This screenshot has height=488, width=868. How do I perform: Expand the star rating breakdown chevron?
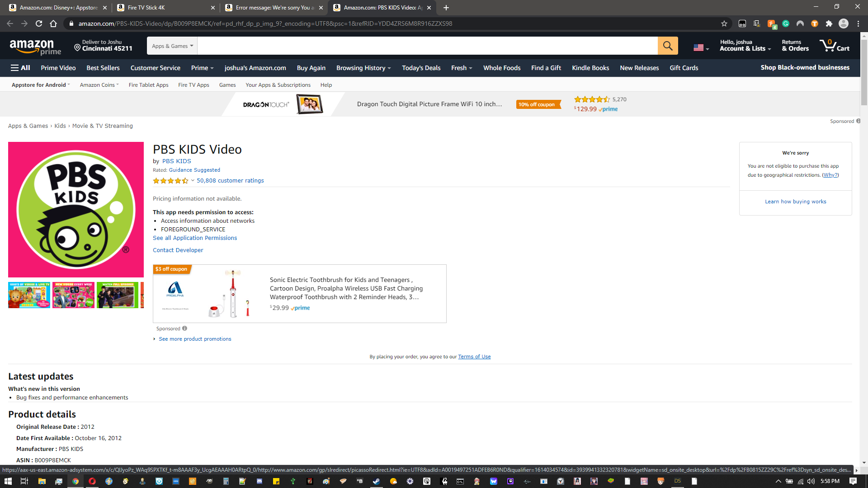pos(193,181)
